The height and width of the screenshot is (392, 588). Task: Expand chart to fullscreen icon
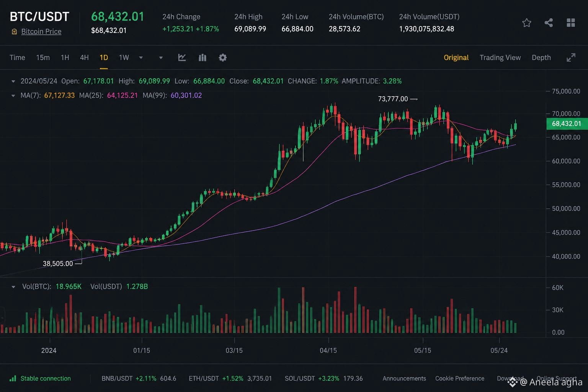pyautogui.click(x=571, y=57)
